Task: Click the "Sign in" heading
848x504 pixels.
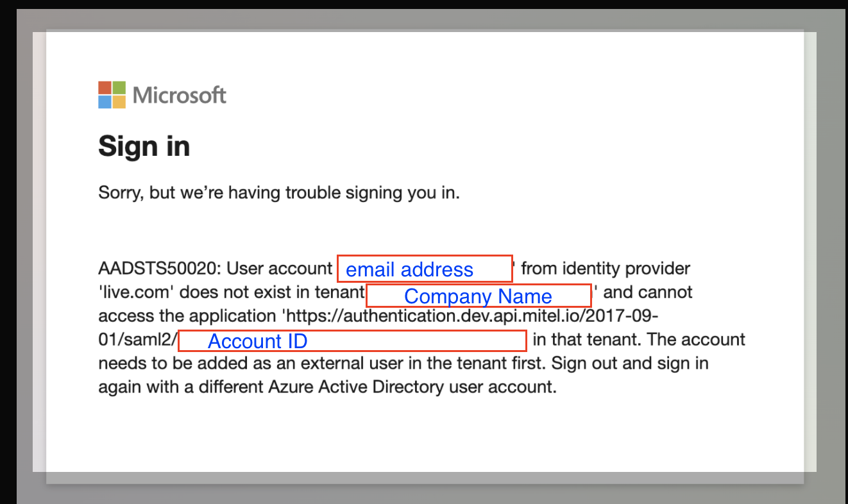Action: click(144, 147)
